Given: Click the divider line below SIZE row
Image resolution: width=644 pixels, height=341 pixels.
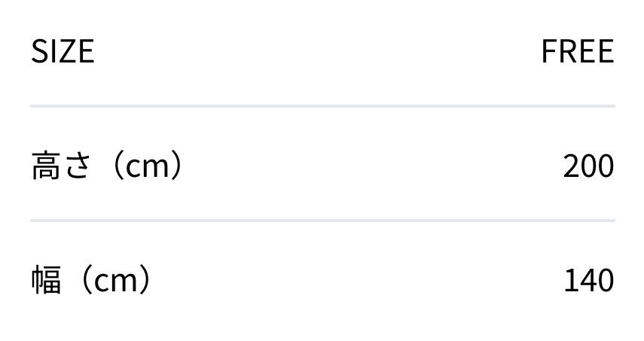Looking at the screenshot, I should pyautogui.click(x=322, y=106).
